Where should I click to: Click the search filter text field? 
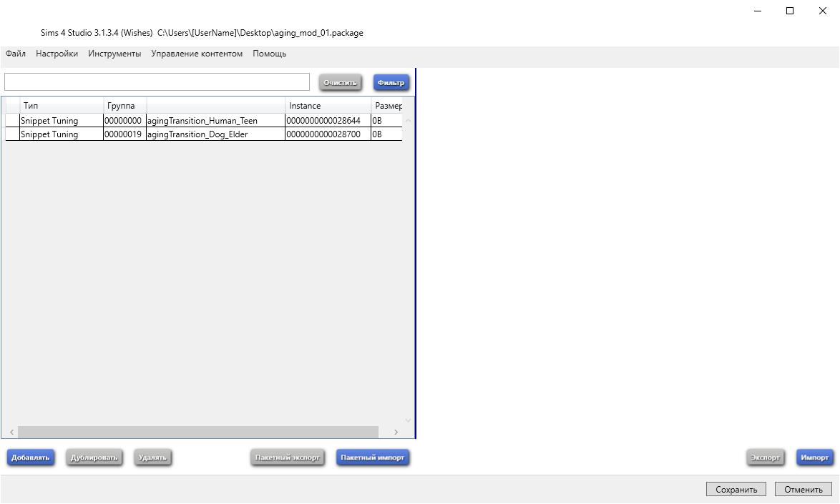(157, 82)
